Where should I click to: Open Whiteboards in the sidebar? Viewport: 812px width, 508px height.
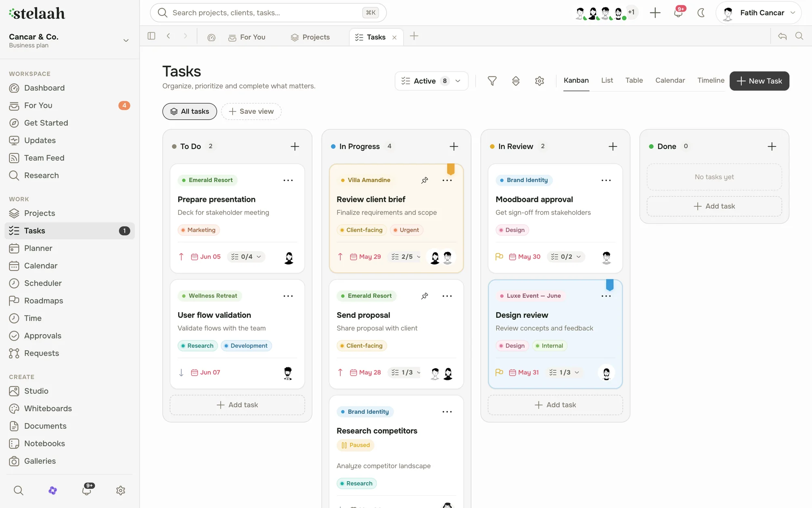point(69,408)
